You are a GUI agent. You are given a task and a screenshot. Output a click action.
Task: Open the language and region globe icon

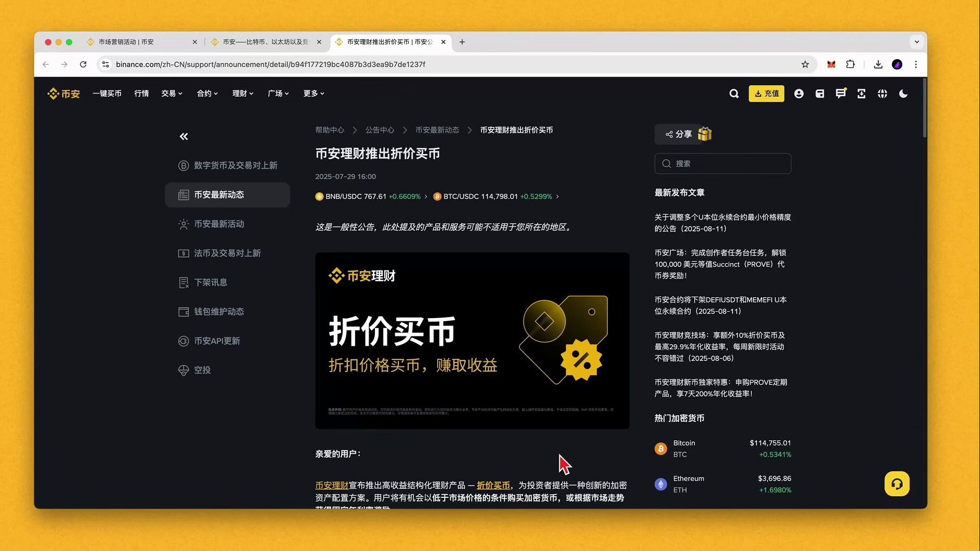(x=882, y=93)
